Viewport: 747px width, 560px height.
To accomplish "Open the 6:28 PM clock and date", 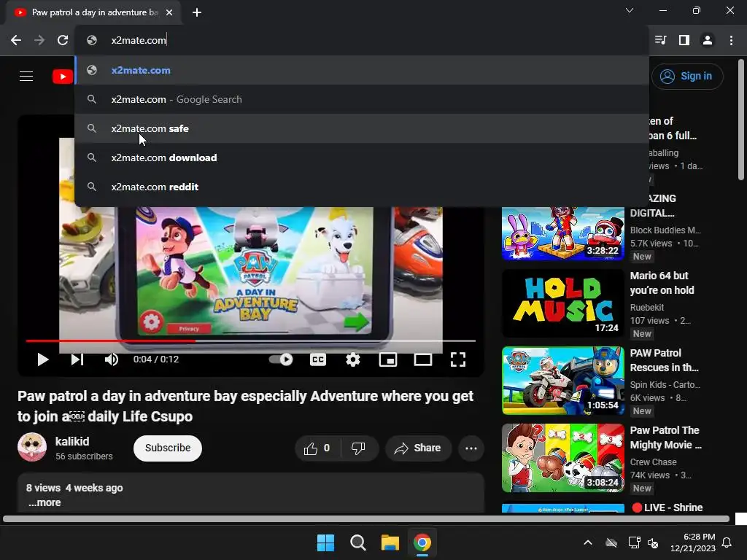I will point(693,542).
